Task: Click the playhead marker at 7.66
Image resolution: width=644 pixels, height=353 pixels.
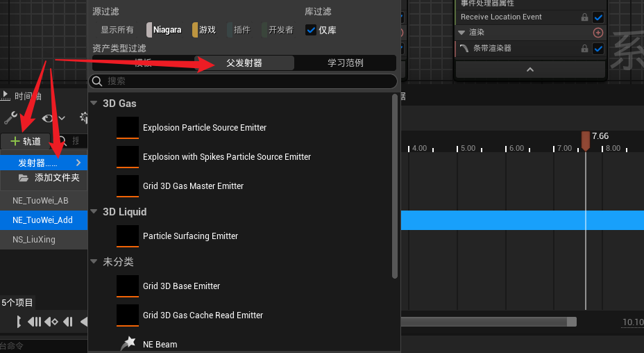Action: 585,141
